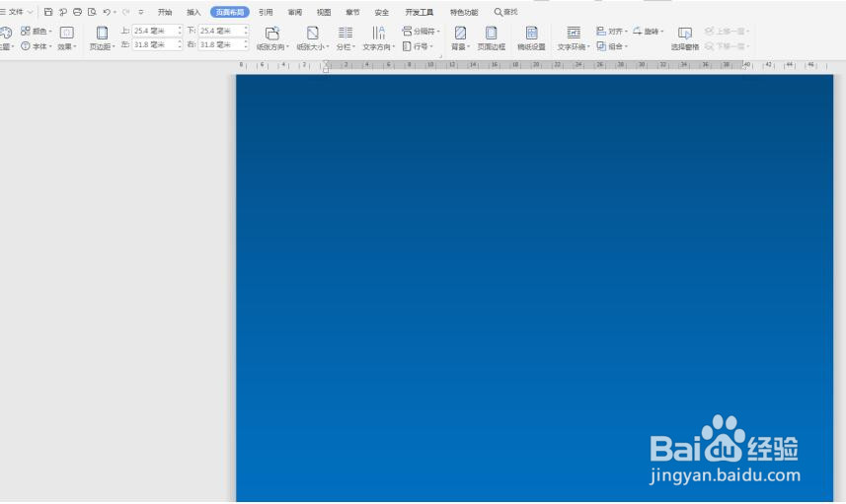Click the Background (背景) icon

click(x=460, y=33)
